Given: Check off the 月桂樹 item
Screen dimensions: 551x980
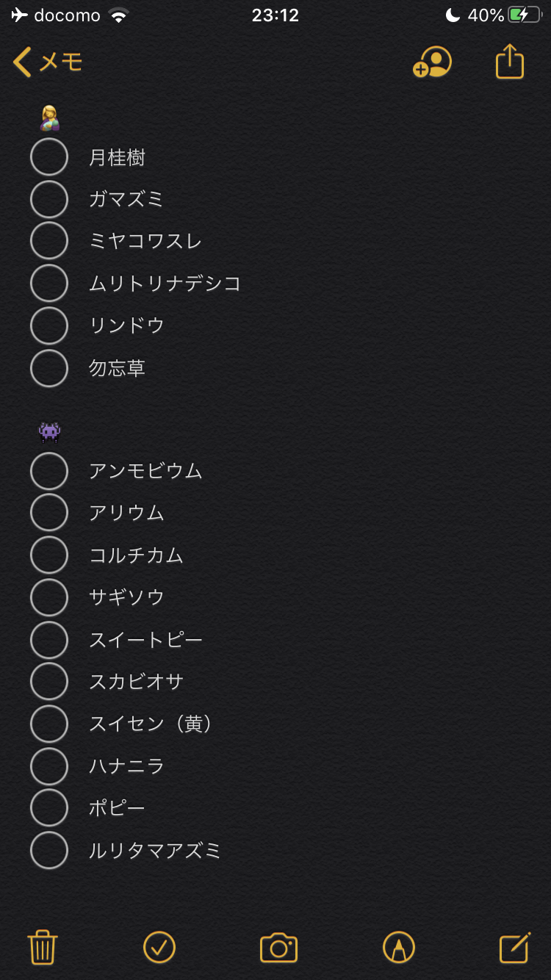Looking at the screenshot, I should tap(49, 157).
